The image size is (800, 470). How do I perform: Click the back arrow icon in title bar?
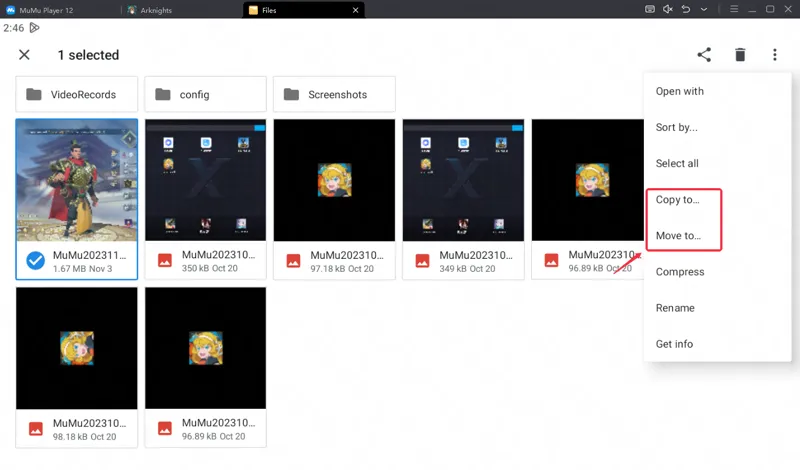(686, 9)
